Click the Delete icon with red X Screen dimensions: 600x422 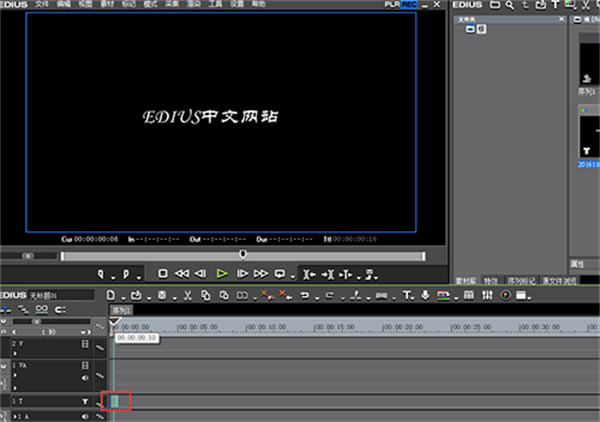pyautogui.click(x=266, y=295)
